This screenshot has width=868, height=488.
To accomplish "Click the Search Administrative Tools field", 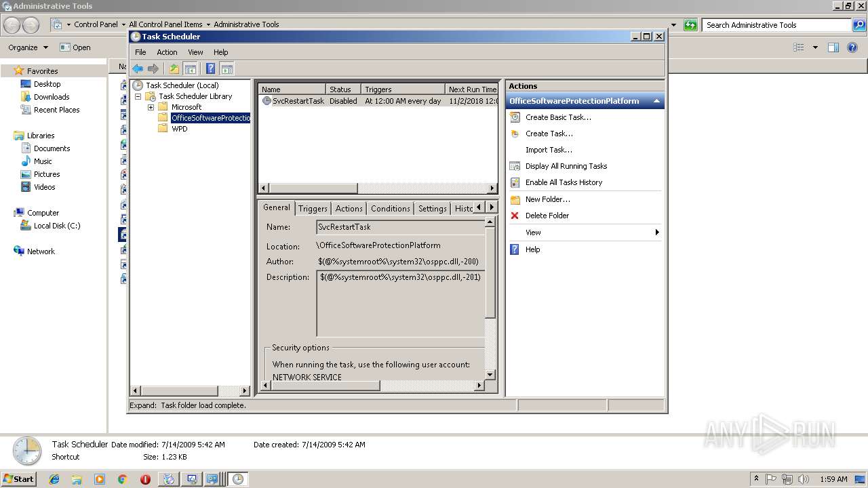I will pos(777,25).
